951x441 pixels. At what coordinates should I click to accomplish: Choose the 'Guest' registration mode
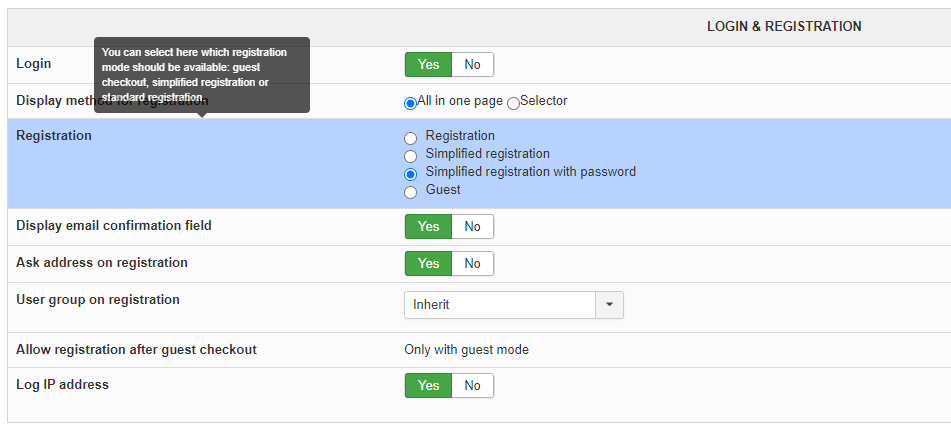[410, 191]
